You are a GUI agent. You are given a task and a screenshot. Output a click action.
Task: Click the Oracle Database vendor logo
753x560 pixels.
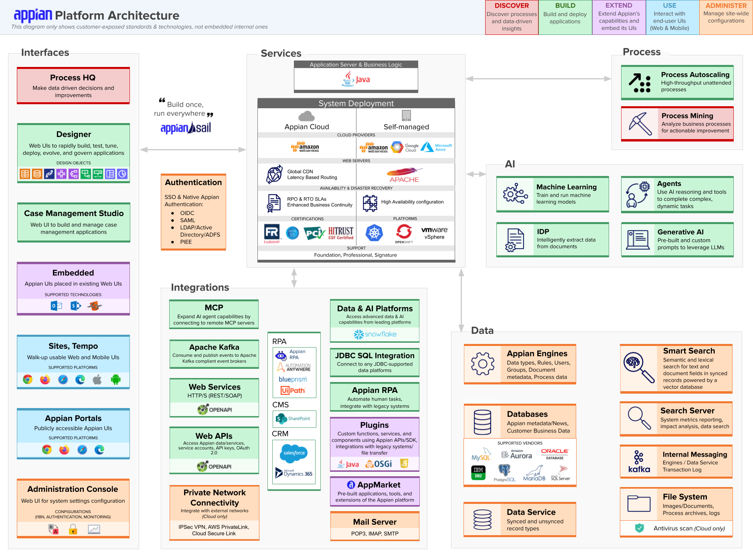point(555,454)
